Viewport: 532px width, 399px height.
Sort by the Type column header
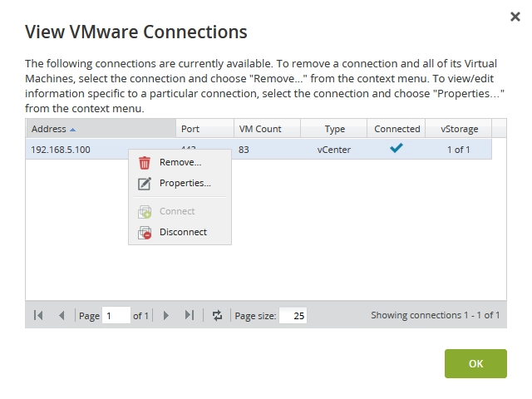pos(334,129)
